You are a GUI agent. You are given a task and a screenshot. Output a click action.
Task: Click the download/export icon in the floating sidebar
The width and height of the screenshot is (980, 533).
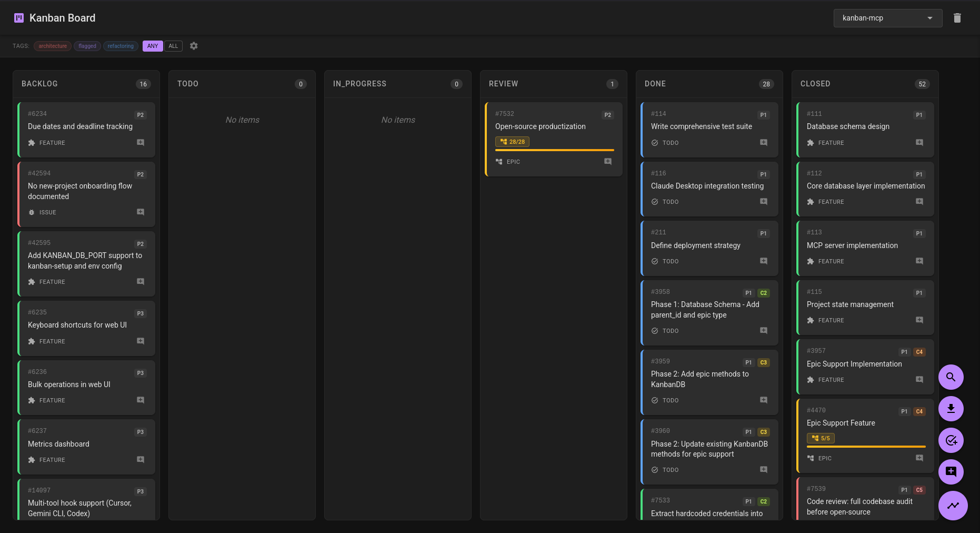point(951,409)
